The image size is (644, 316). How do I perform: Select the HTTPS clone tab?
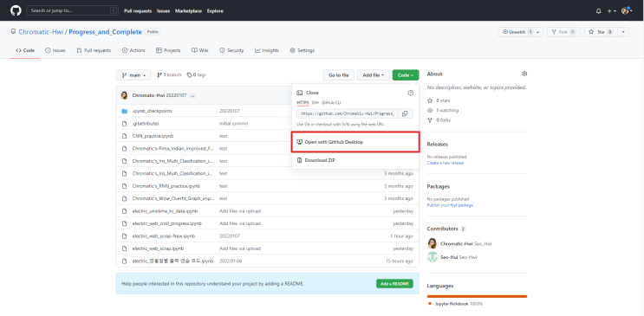click(302, 103)
